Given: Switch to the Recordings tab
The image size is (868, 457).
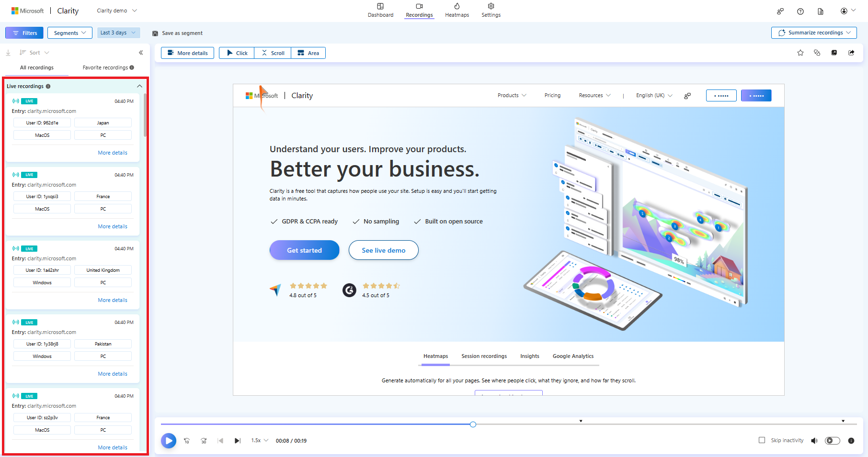Looking at the screenshot, I should [419, 10].
